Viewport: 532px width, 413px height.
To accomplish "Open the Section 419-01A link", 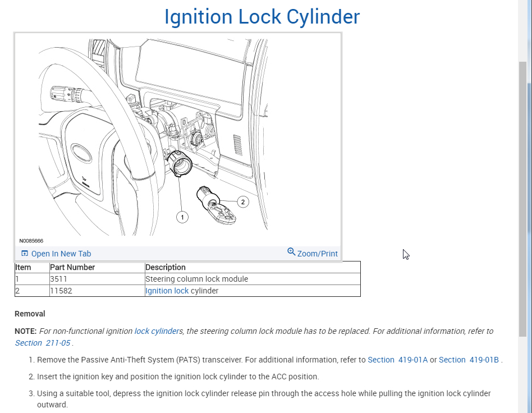I will point(398,360).
